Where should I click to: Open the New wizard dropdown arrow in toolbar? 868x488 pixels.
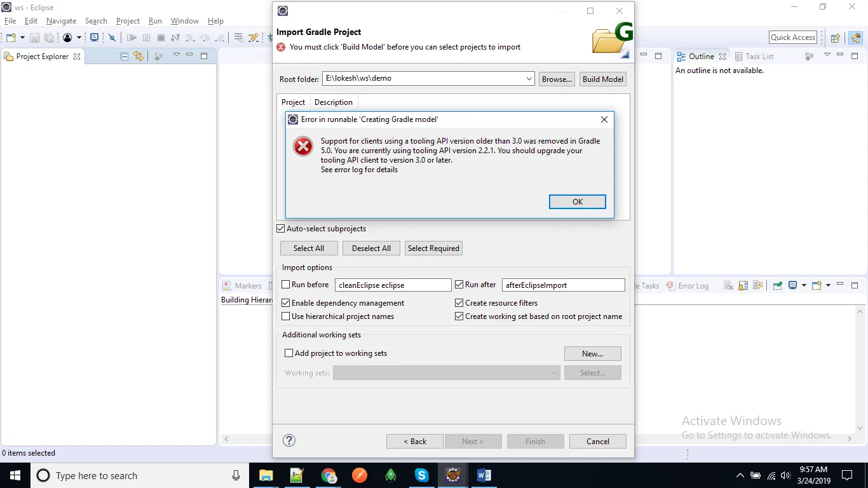click(x=22, y=37)
